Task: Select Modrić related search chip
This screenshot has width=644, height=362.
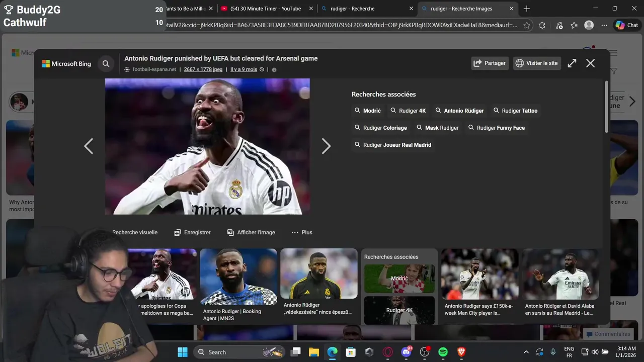Action: tap(368, 111)
